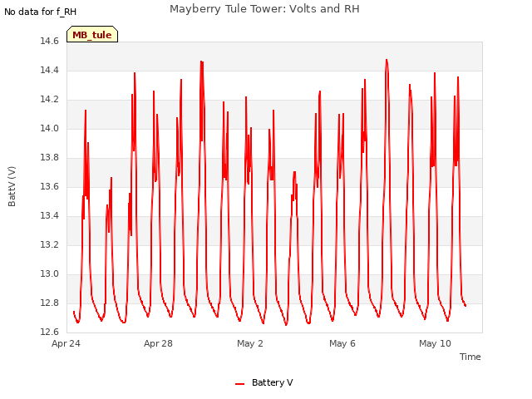Click the 12.6 y-axis tick label
Screen dimensions: 532x399
[x=50, y=332]
